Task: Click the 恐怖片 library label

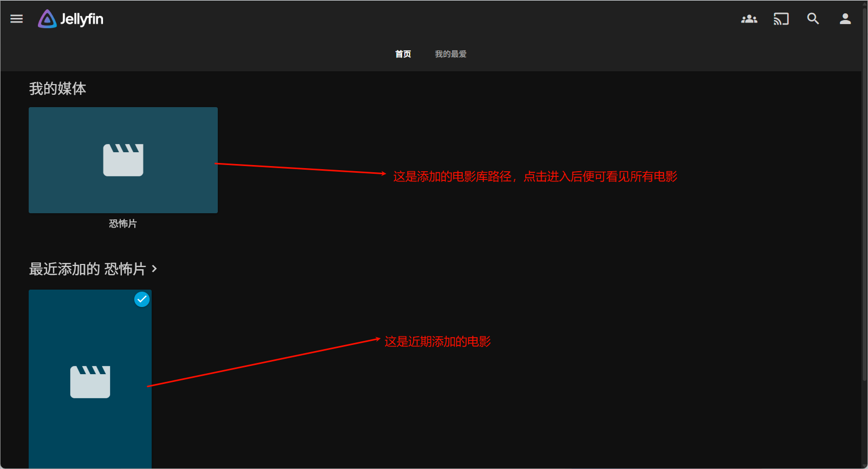Action: click(x=123, y=223)
